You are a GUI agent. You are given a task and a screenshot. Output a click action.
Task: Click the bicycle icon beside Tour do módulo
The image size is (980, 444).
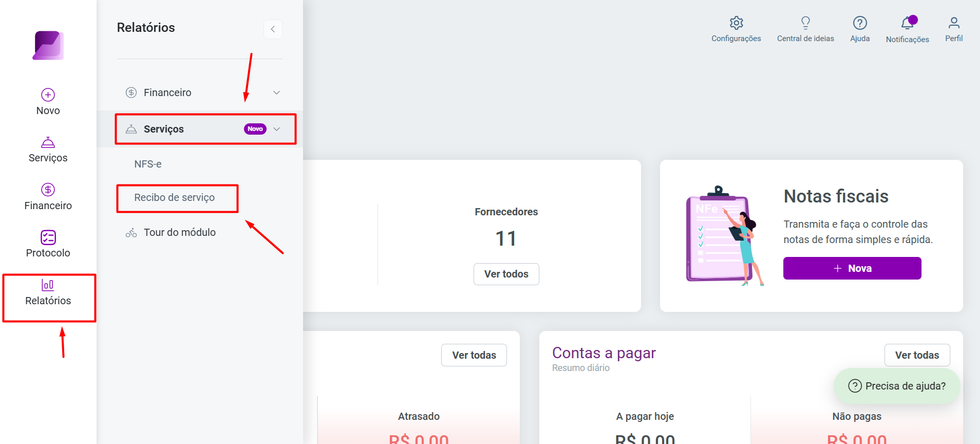(131, 233)
